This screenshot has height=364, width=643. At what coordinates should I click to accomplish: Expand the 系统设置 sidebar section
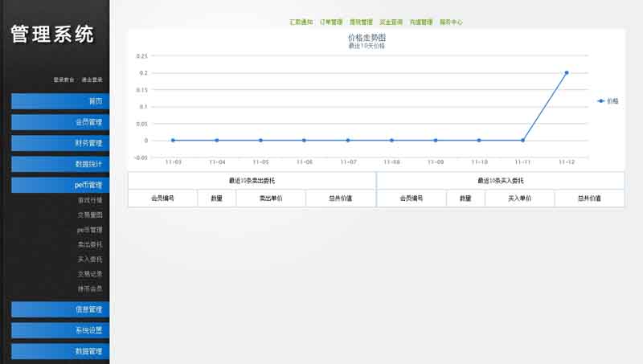pyautogui.click(x=60, y=330)
